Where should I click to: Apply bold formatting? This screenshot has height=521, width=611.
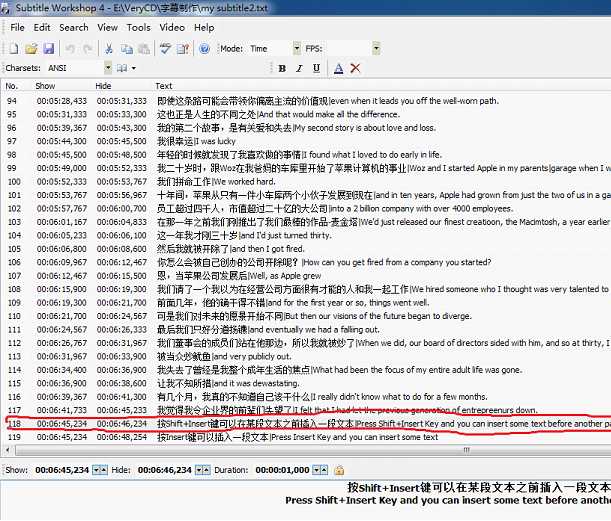coord(282,69)
